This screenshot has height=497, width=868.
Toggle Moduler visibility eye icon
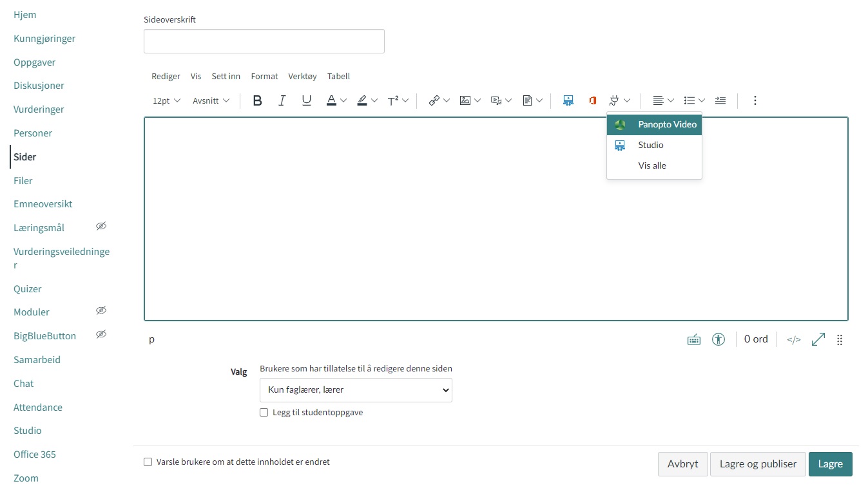[101, 311]
